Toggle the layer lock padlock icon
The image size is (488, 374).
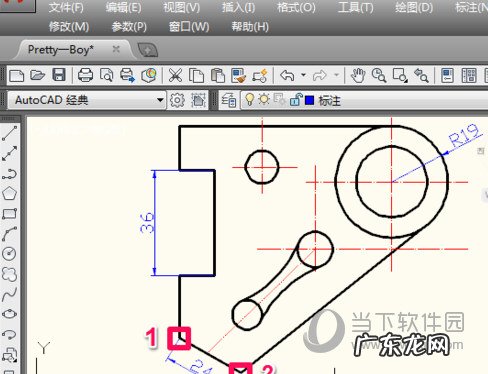295,99
